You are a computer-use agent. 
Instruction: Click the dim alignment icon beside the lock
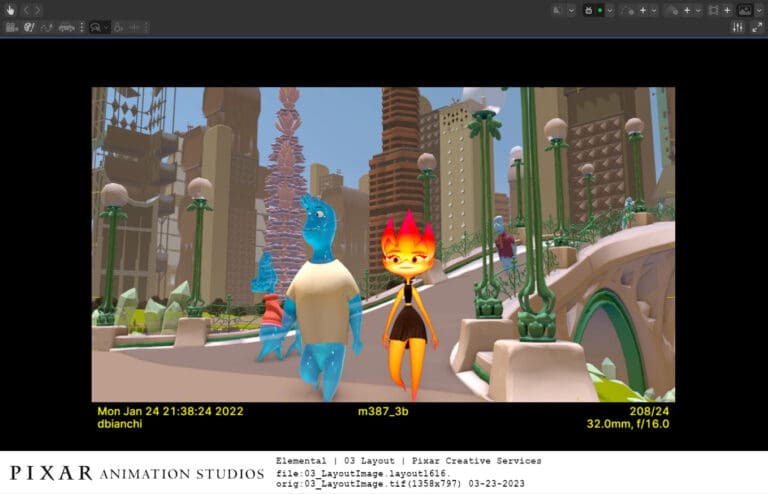(134, 27)
